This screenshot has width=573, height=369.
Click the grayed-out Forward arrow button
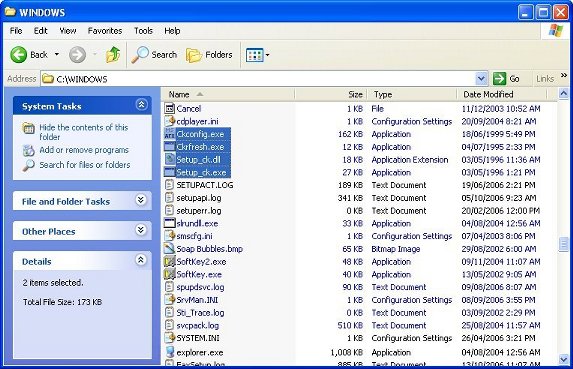tap(77, 55)
